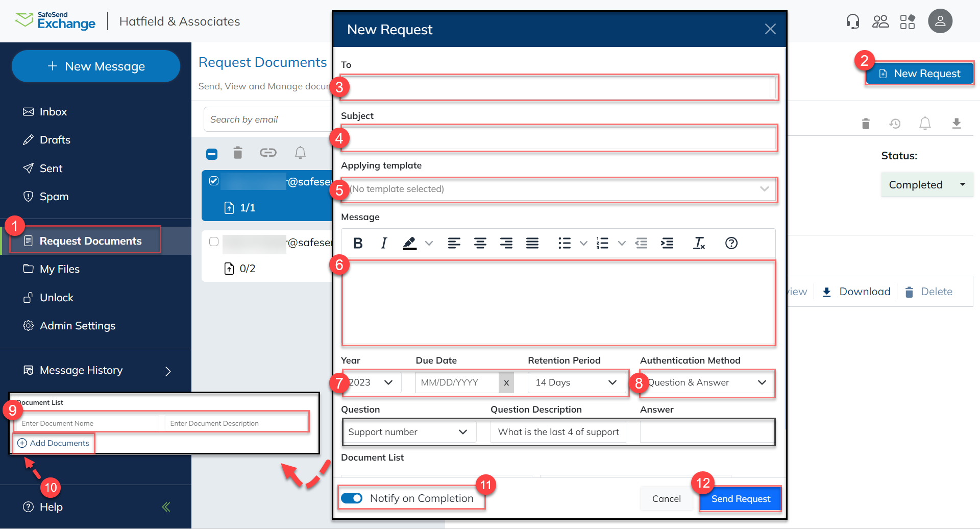Open the notification bell in the request toolbar
The width and height of the screenshot is (980, 529).
click(300, 153)
